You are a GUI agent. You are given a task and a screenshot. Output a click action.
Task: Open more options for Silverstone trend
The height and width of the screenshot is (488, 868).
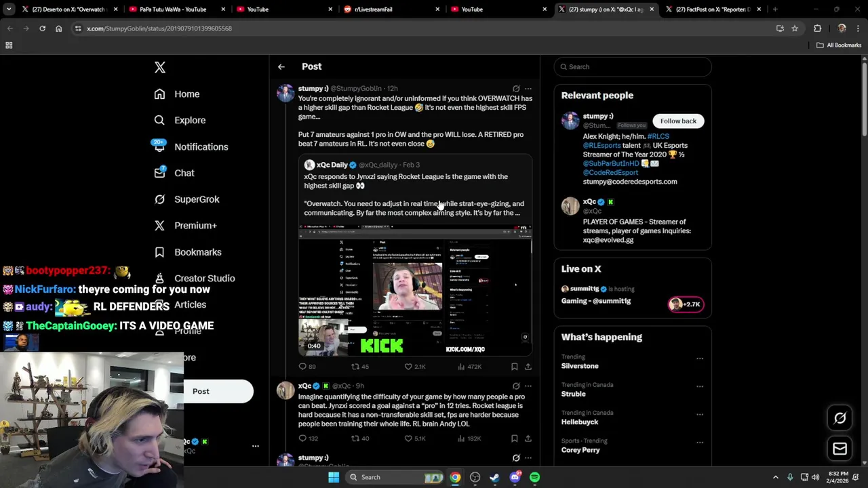click(x=700, y=359)
